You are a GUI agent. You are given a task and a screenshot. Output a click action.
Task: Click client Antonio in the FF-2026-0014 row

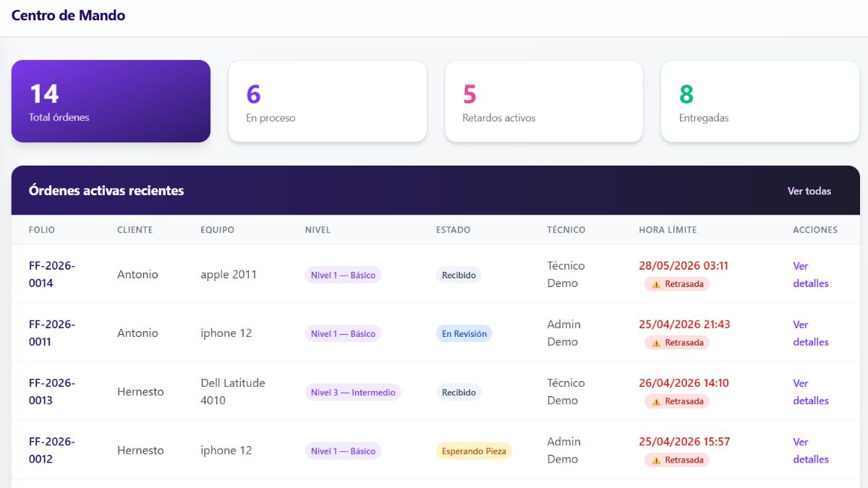click(x=137, y=275)
